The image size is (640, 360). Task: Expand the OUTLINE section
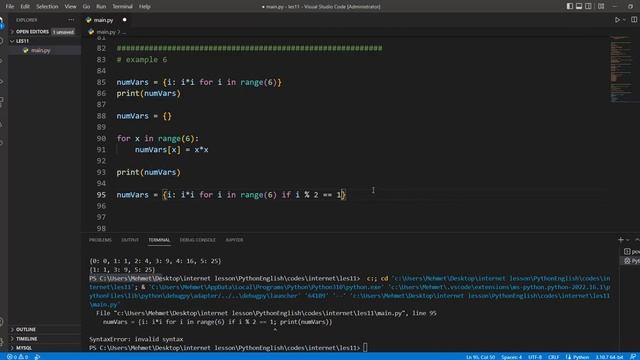[26, 329]
